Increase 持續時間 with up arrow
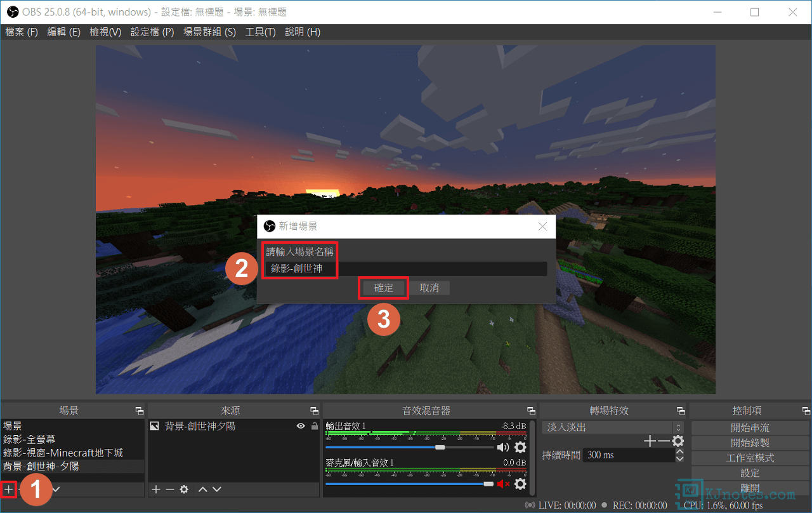Image resolution: width=812 pixels, height=513 pixels. 679,451
